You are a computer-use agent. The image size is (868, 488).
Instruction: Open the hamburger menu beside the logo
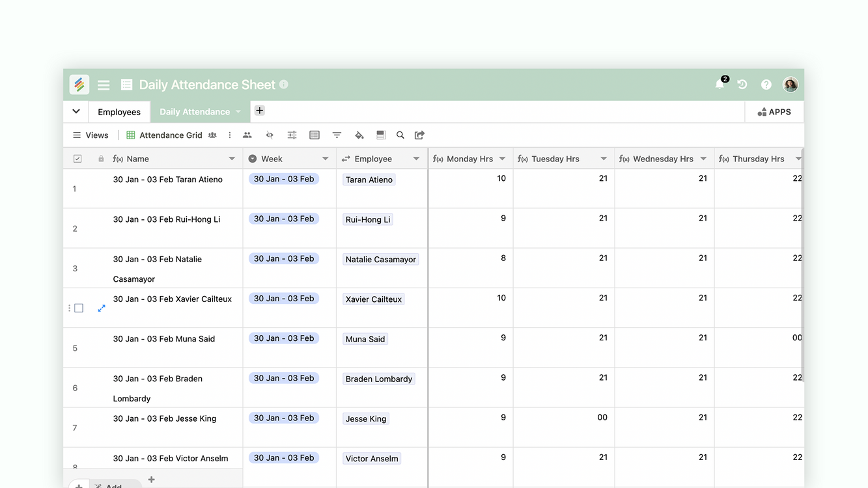pos(104,85)
